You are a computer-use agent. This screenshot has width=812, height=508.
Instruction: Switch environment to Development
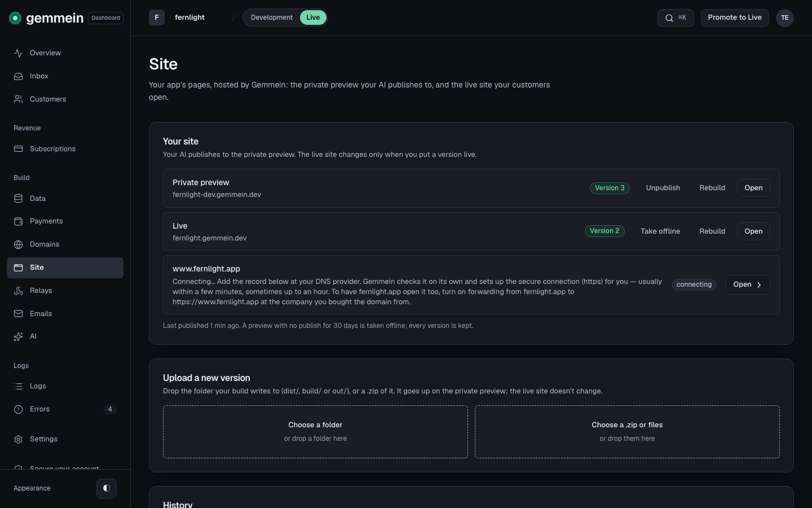[272, 17]
